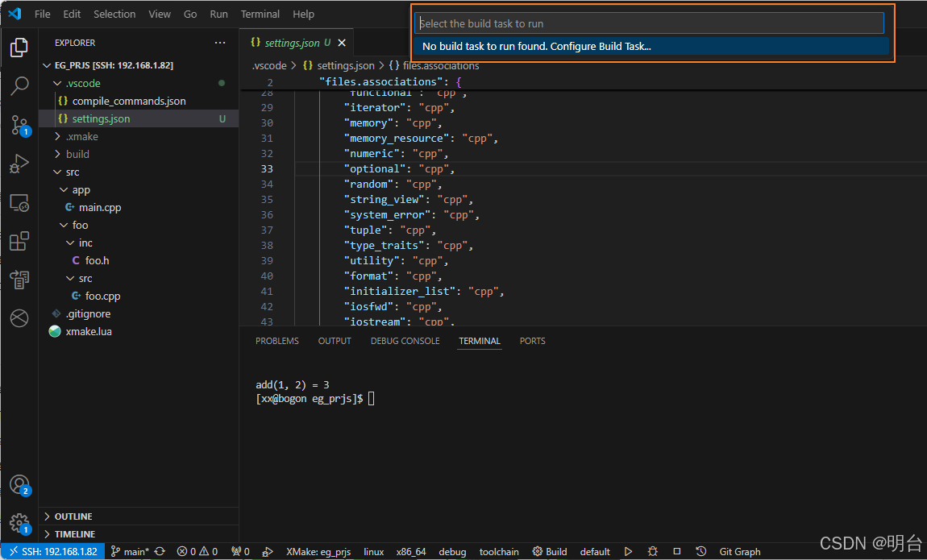Open Remote Explorer view in activity bar
Viewport: 927px width, 560px height.
(19, 202)
